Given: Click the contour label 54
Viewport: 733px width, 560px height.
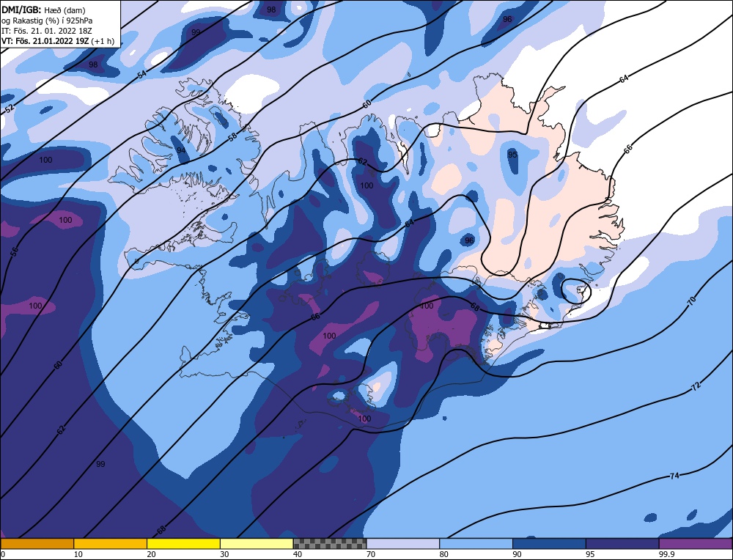Looking at the screenshot, I should point(141,74).
